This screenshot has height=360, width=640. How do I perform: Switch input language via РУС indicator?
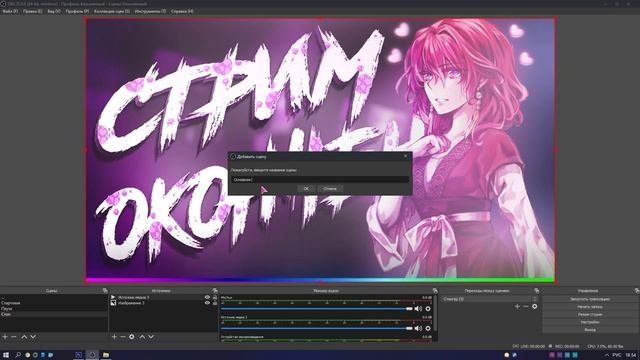[x=617, y=356]
